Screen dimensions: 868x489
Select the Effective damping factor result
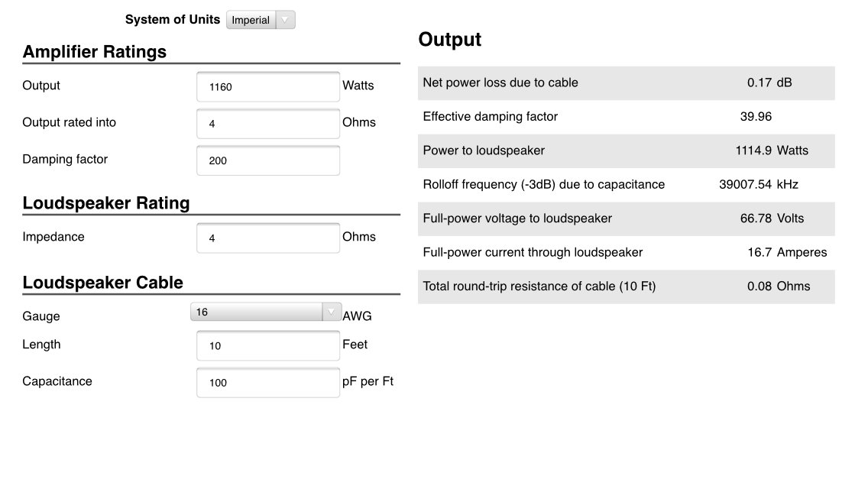(756, 117)
